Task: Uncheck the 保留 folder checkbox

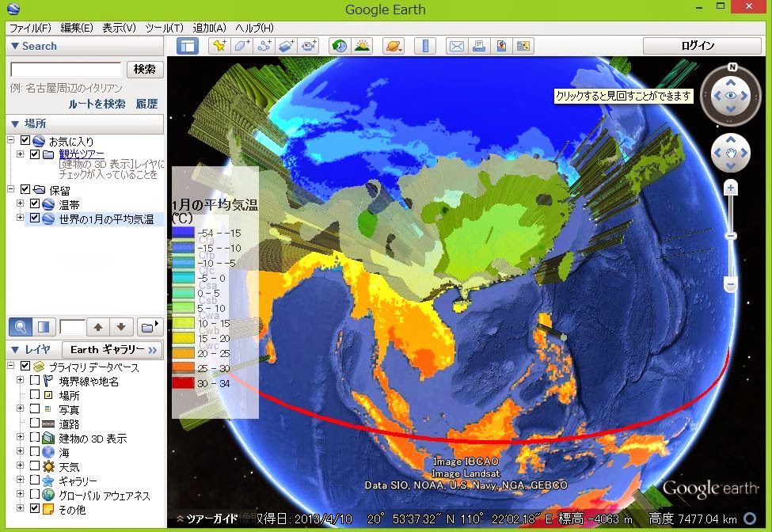Action: click(25, 189)
